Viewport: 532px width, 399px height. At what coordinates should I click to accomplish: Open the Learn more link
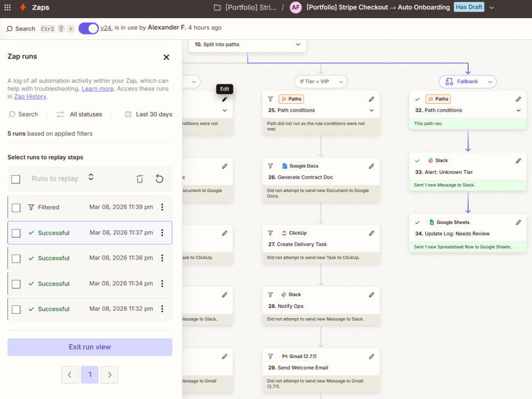pos(98,88)
